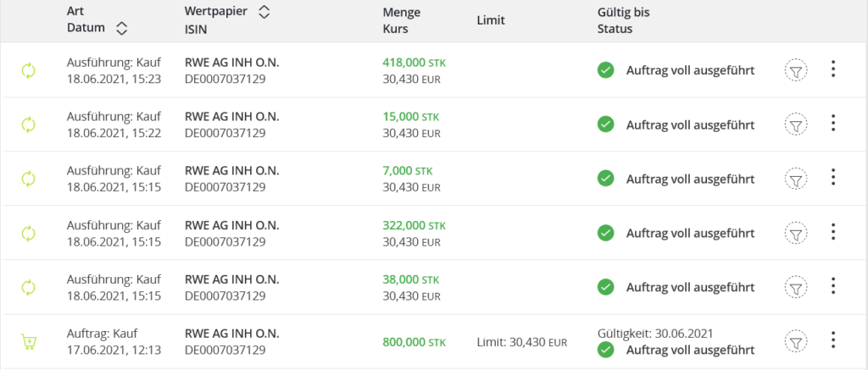Click the Menge Kurs column header
Viewport: 868px width, 370px height.
pyautogui.click(x=401, y=20)
